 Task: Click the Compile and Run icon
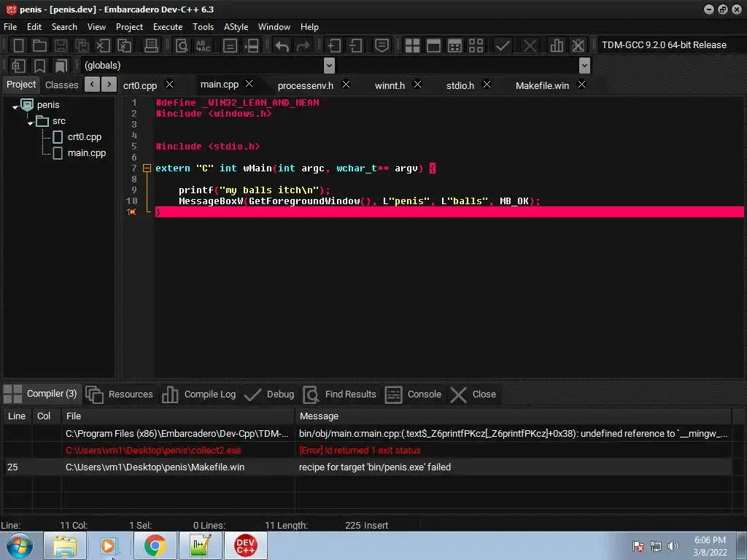click(x=455, y=46)
